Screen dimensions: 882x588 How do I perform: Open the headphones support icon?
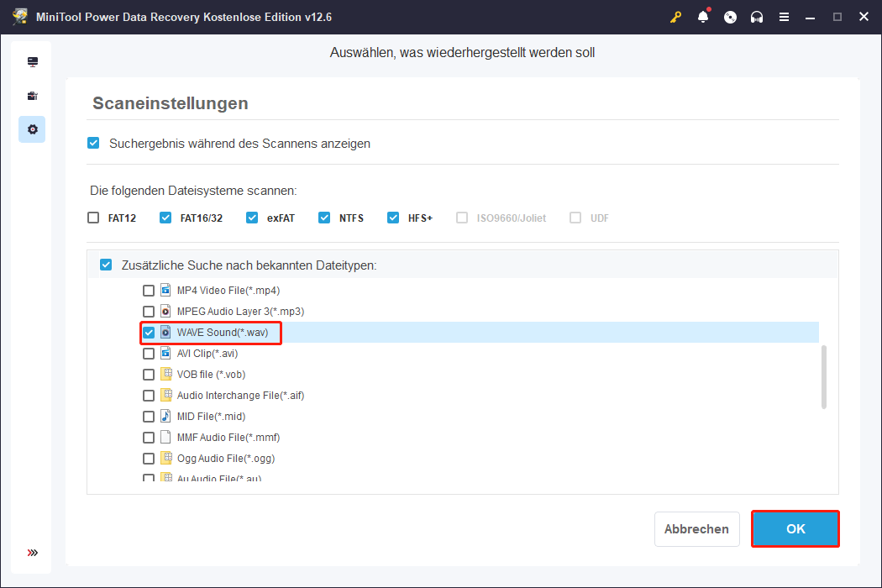pyautogui.click(x=757, y=17)
